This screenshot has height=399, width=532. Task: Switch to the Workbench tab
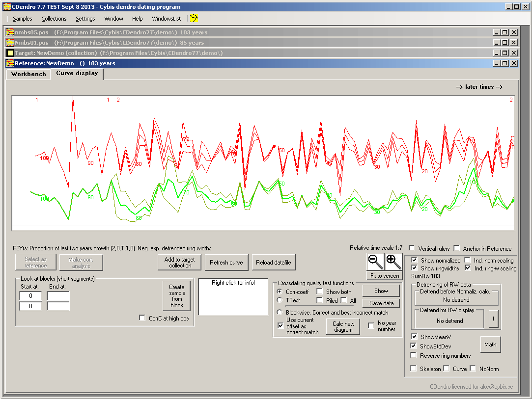tap(28, 74)
